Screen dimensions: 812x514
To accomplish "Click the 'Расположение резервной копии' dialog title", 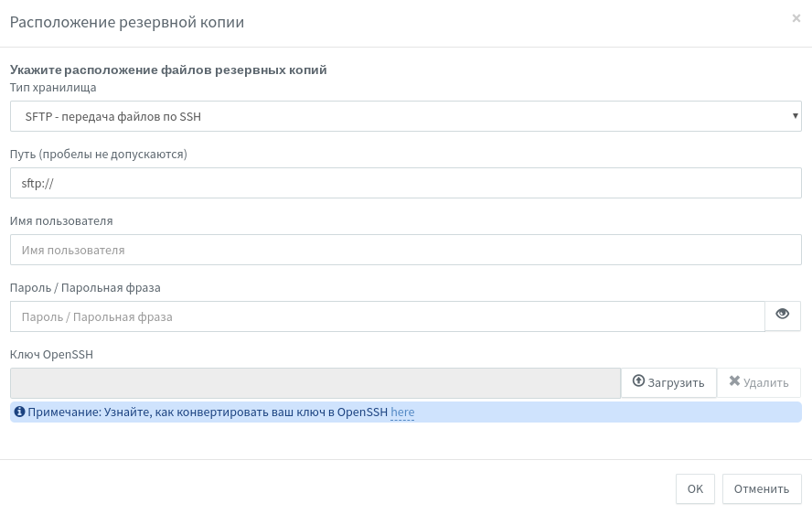I will 127,22.
